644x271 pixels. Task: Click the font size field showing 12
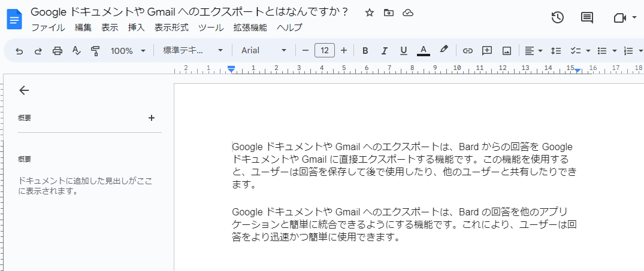click(x=325, y=50)
